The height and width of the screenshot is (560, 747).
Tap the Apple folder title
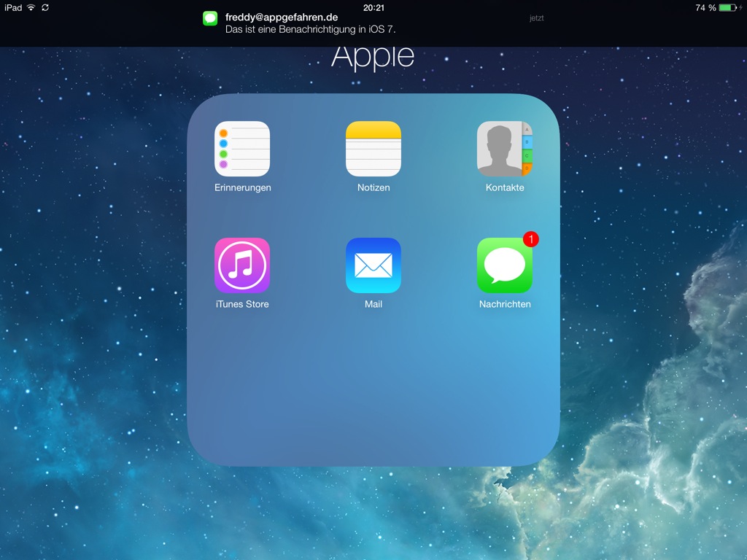373,58
